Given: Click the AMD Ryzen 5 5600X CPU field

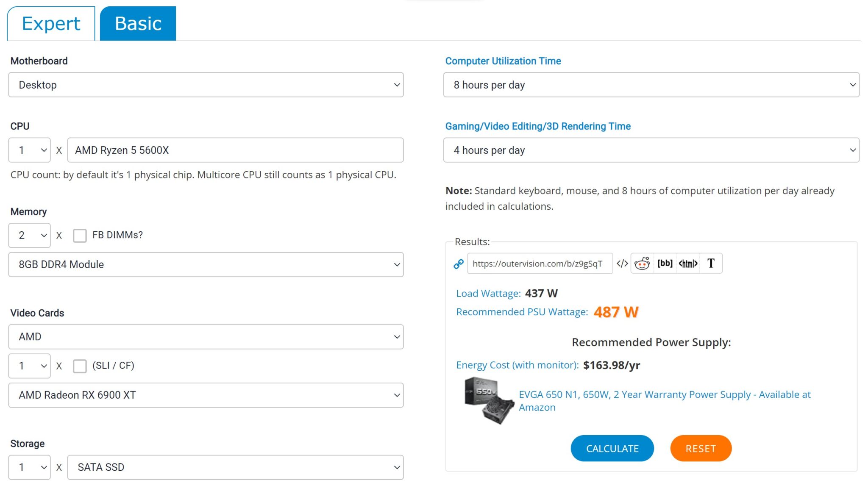Looking at the screenshot, I should [x=235, y=150].
